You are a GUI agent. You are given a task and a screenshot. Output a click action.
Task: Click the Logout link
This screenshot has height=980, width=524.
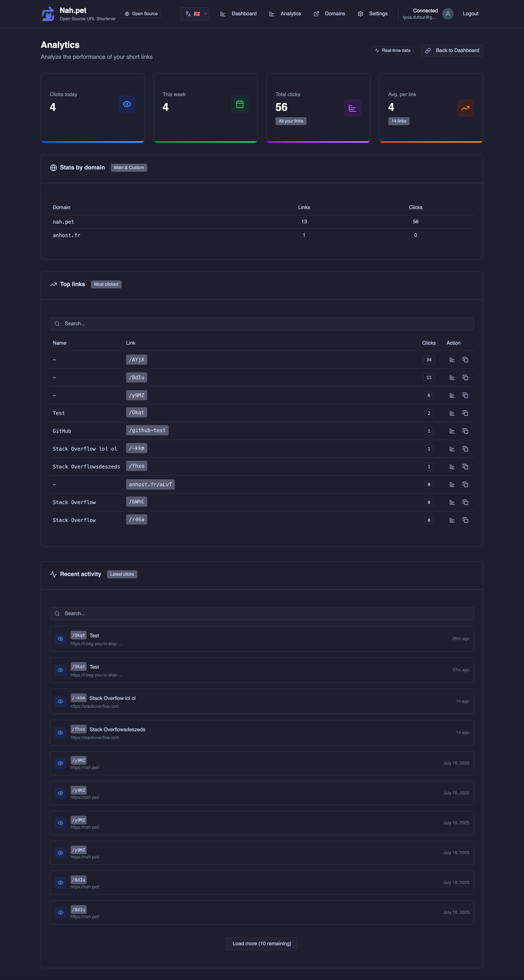pos(470,14)
